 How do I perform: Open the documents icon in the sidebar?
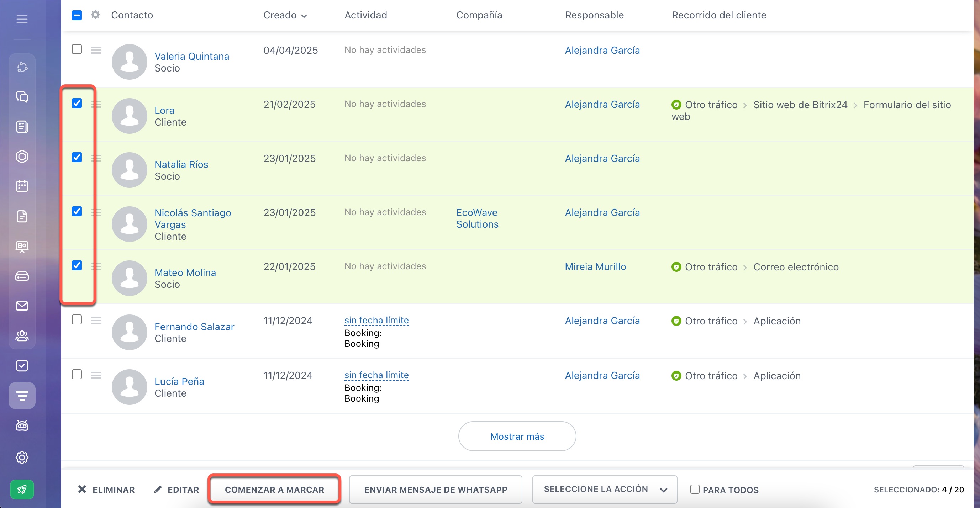pos(22,216)
